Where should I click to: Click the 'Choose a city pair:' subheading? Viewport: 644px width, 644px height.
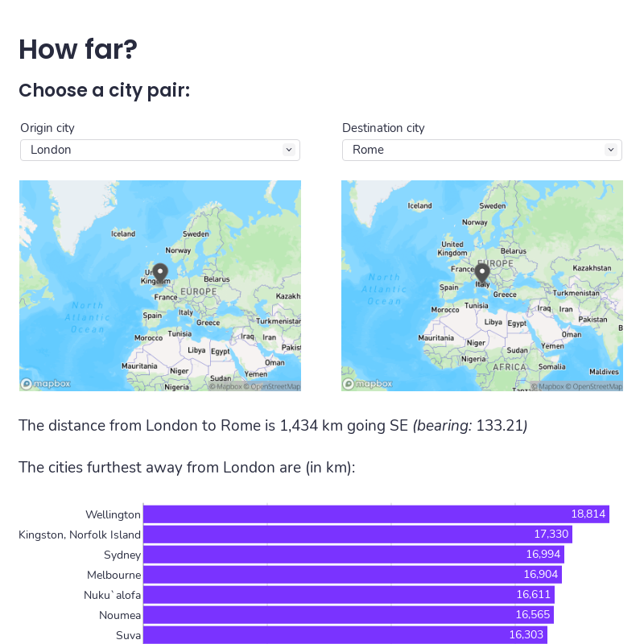click(105, 90)
